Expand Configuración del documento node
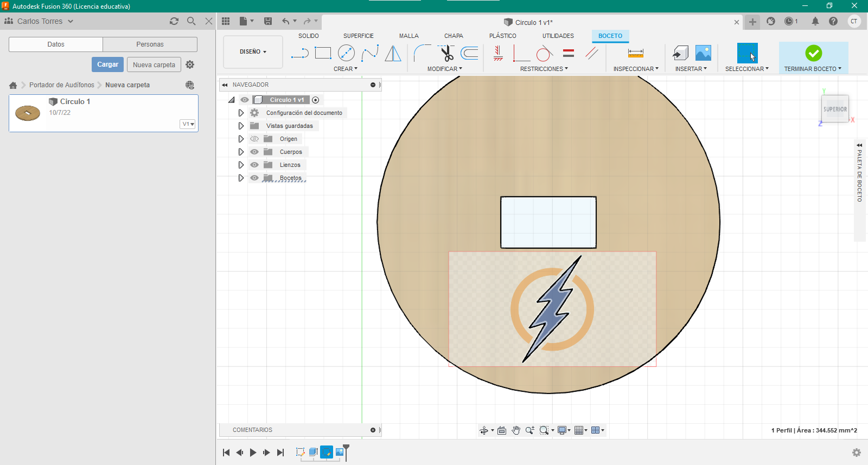 (x=241, y=113)
